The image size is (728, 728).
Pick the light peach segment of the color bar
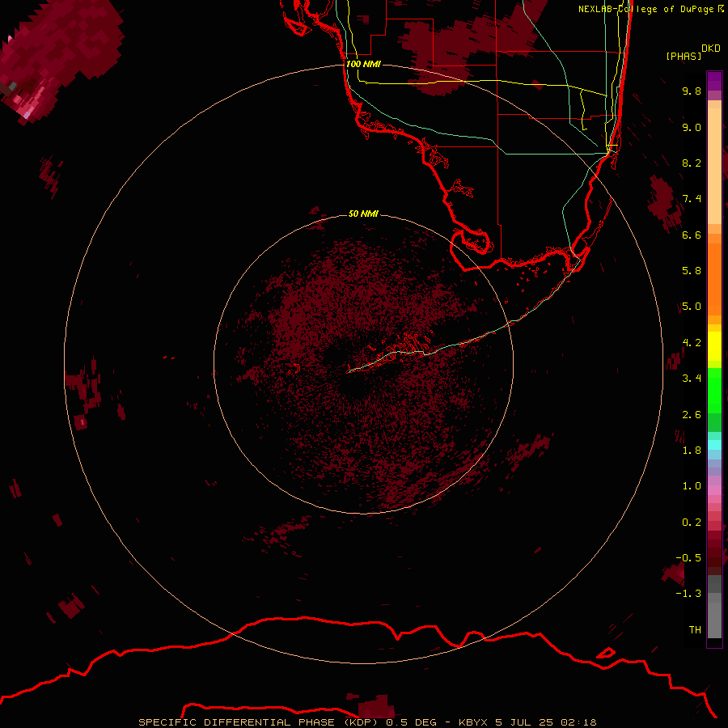pyautogui.click(x=714, y=166)
